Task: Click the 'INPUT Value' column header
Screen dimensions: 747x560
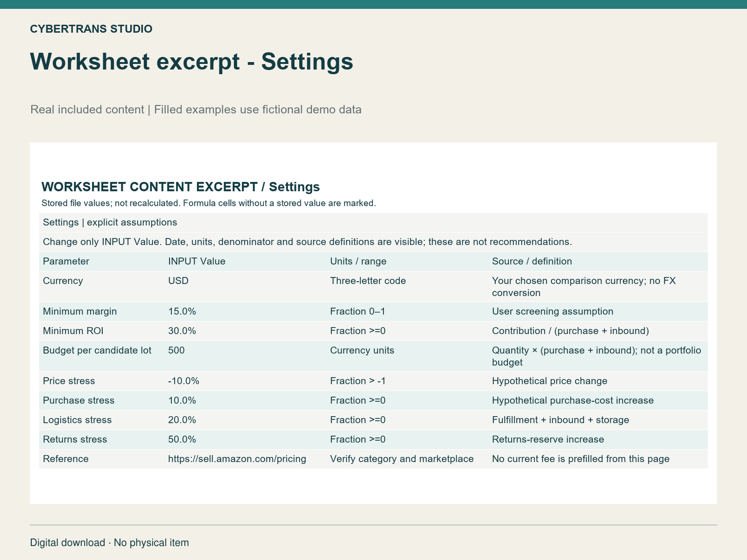Action: [197, 261]
